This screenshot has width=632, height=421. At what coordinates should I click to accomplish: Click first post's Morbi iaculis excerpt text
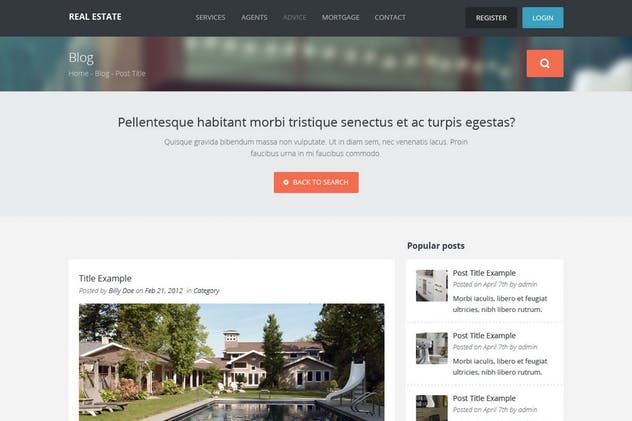pos(500,304)
